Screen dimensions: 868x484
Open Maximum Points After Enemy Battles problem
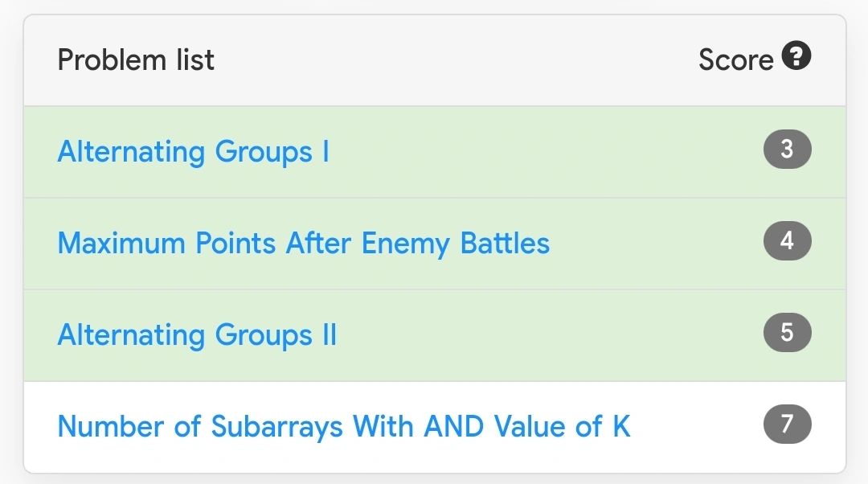(x=303, y=243)
